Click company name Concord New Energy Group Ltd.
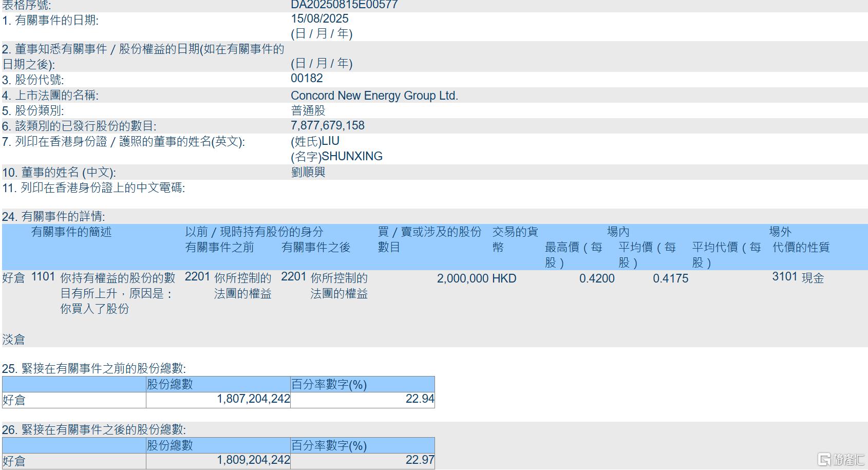Image resolution: width=868 pixels, height=470 pixels. click(x=374, y=96)
